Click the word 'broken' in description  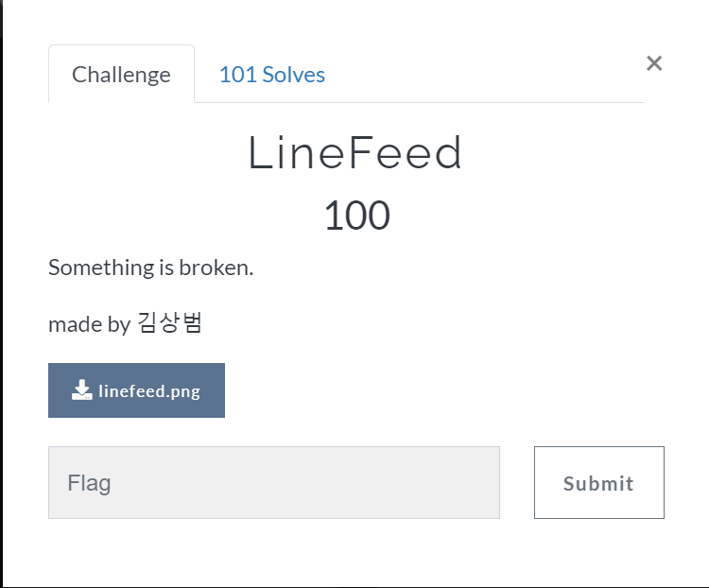tap(217, 268)
